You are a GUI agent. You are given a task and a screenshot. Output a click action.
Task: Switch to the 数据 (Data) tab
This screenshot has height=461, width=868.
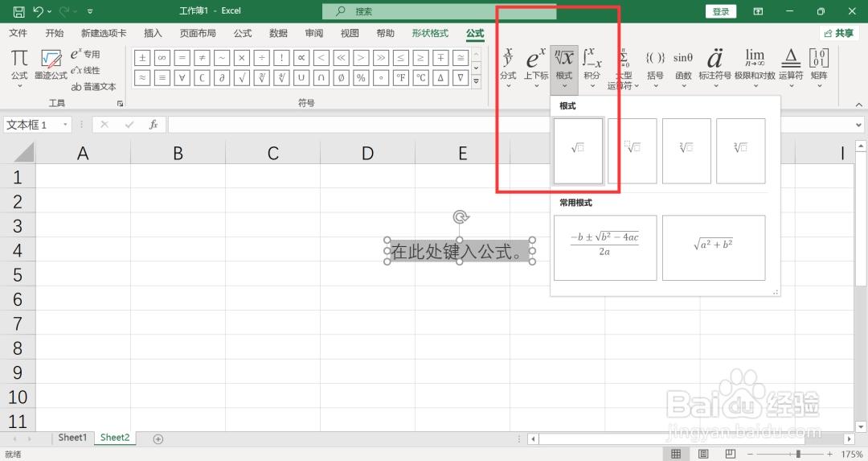(x=278, y=33)
